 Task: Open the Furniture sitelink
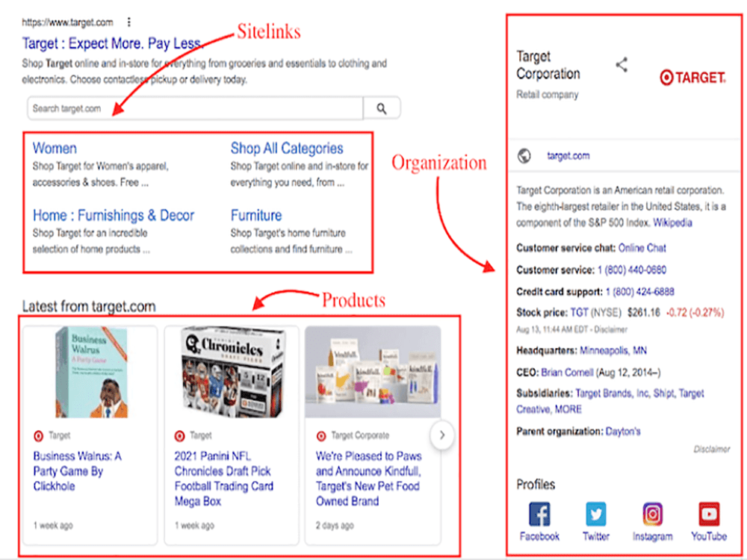(256, 215)
